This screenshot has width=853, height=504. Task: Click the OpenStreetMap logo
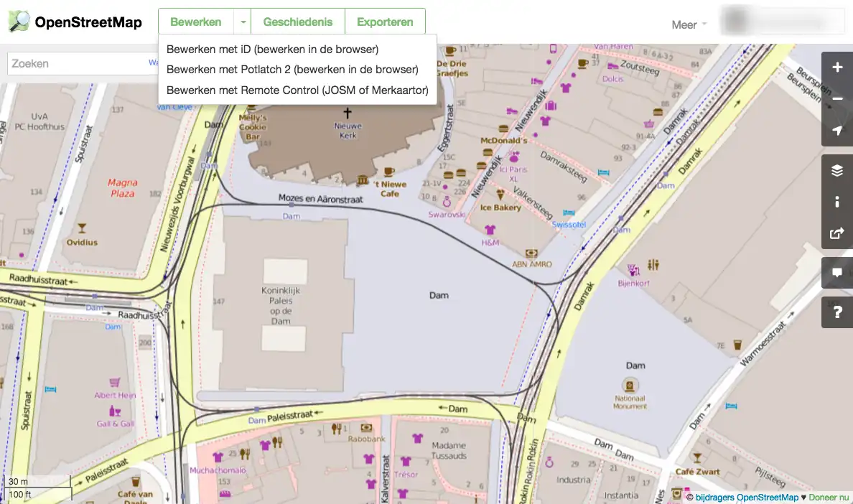point(75,22)
